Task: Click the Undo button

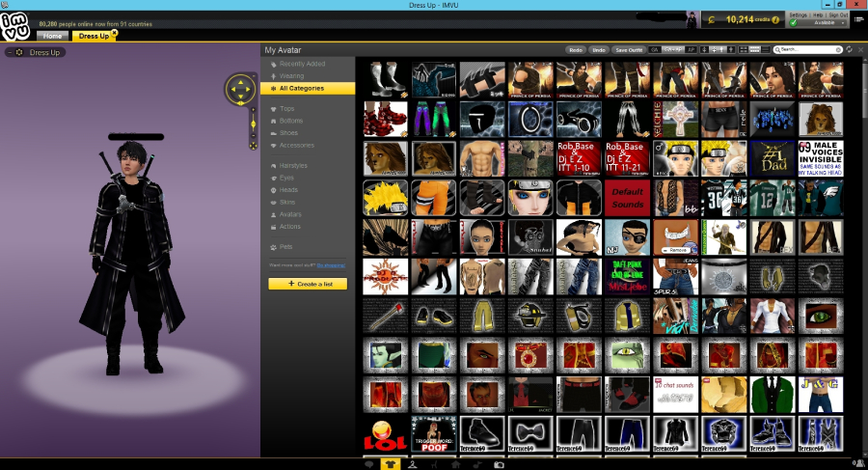Action: tap(599, 50)
